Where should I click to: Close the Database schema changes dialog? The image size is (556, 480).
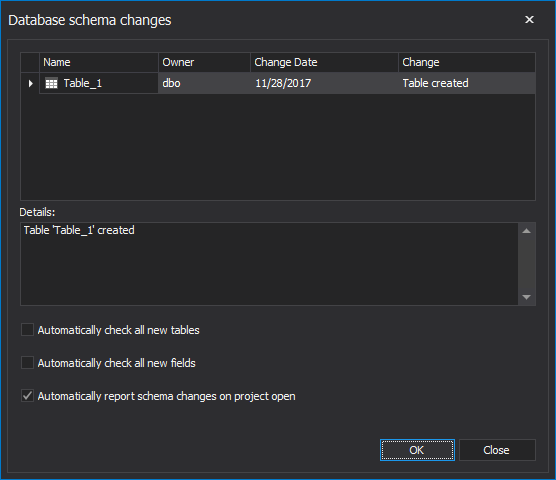tap(529, 19)
